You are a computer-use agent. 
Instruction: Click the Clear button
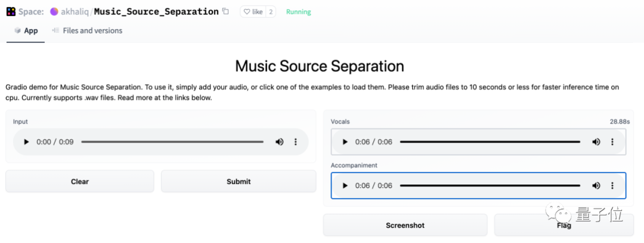click(80, 182)
